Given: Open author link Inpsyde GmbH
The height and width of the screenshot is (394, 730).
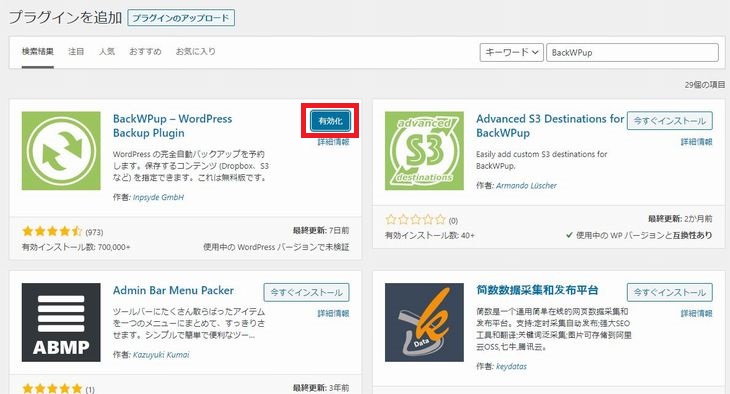Looking at the screenshot, I should [158, 197].
